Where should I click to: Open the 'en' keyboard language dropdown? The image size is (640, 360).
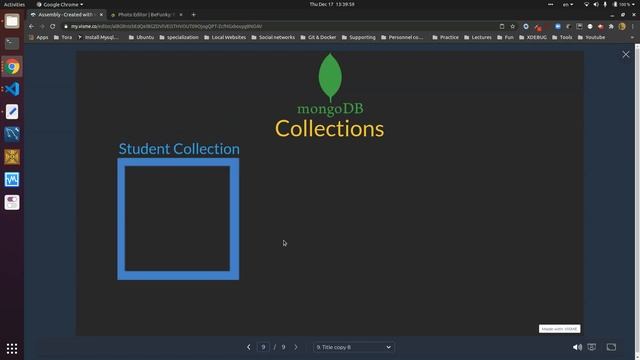tap(568, 4)
